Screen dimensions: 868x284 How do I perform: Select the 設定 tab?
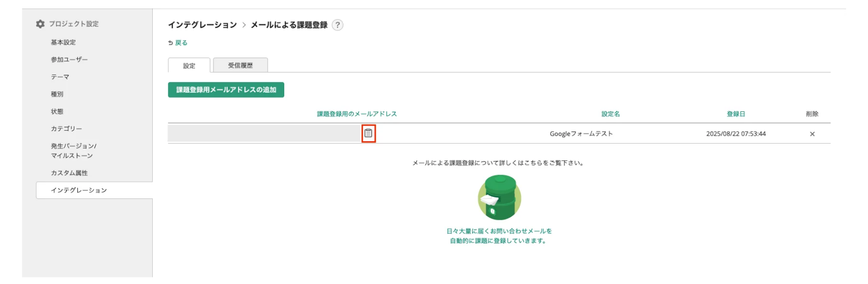pos(189,66)
